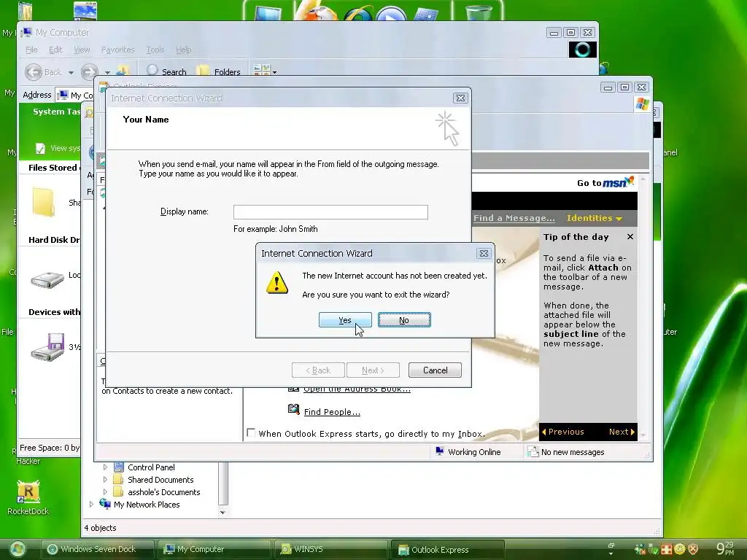
Task: Select My Network Places in folder tree
Action: click(x=147, y=505)
